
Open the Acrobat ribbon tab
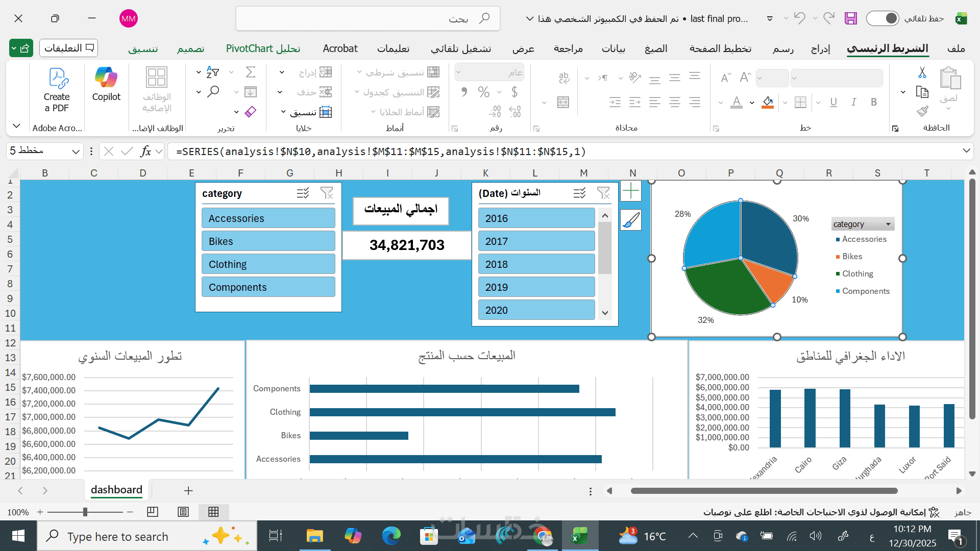[x=340, y=48]
